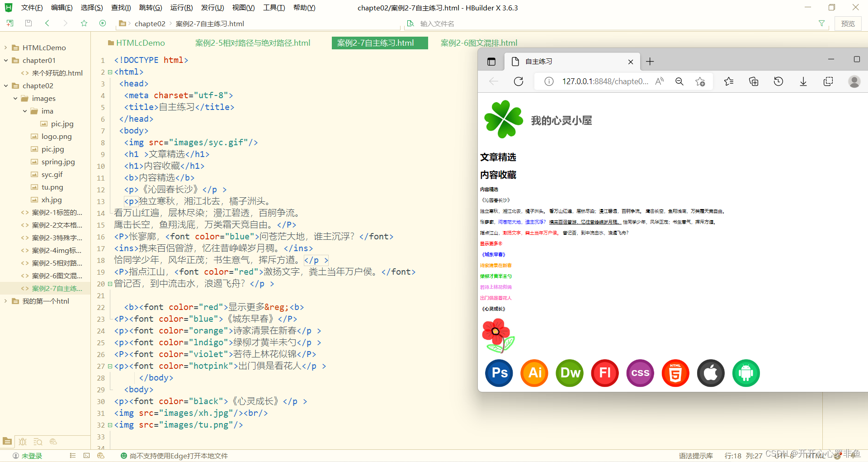This screenshot has width=868, height=462.
Task: Open the 运行(R) menu
Action: pos(181,8)
